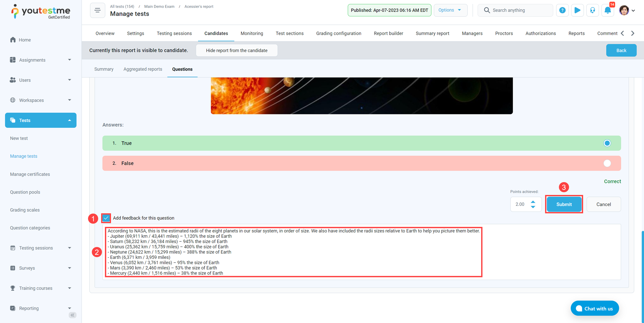The width and height of the screenshot is (644, 323).
Task: Open the hamburger menu icon
Action: click(98, 10)
